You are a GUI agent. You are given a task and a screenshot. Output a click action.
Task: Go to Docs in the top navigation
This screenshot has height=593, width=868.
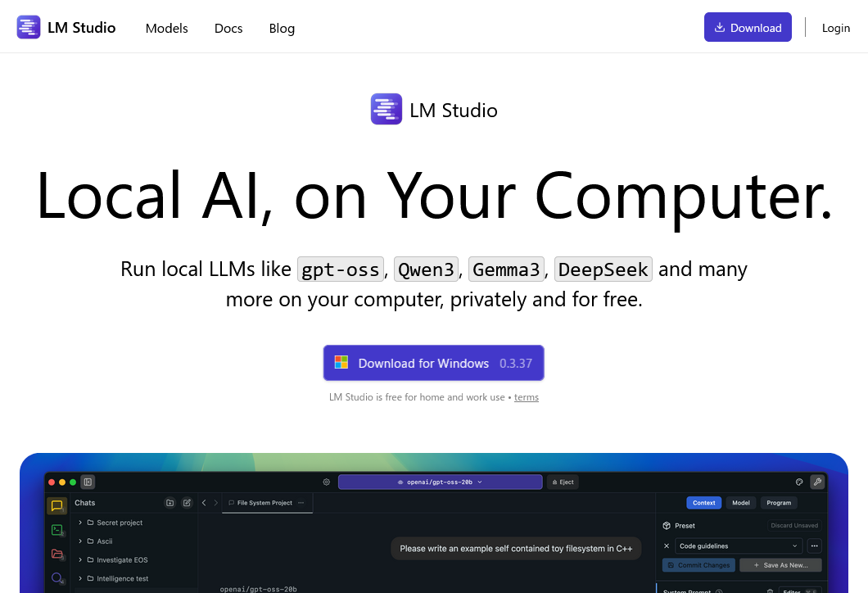click(228, 28)
